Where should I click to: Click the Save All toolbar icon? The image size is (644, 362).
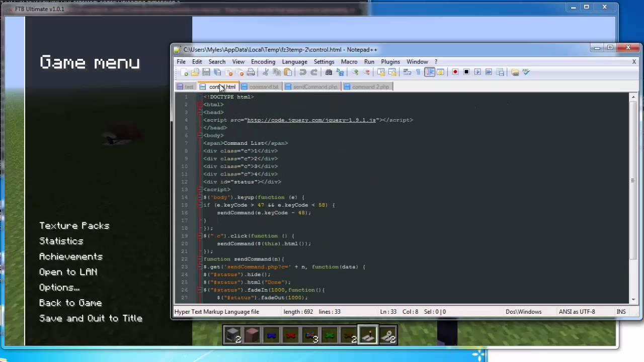216,72
